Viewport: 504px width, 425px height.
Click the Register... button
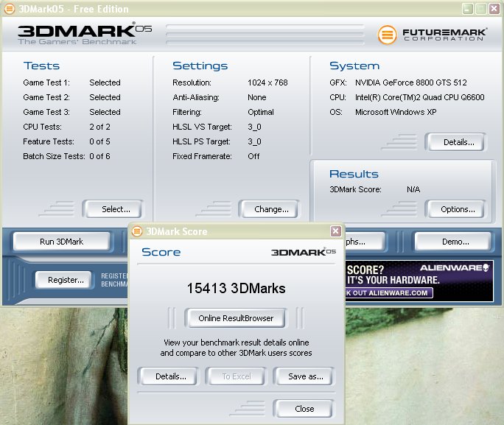pos(63,280)
